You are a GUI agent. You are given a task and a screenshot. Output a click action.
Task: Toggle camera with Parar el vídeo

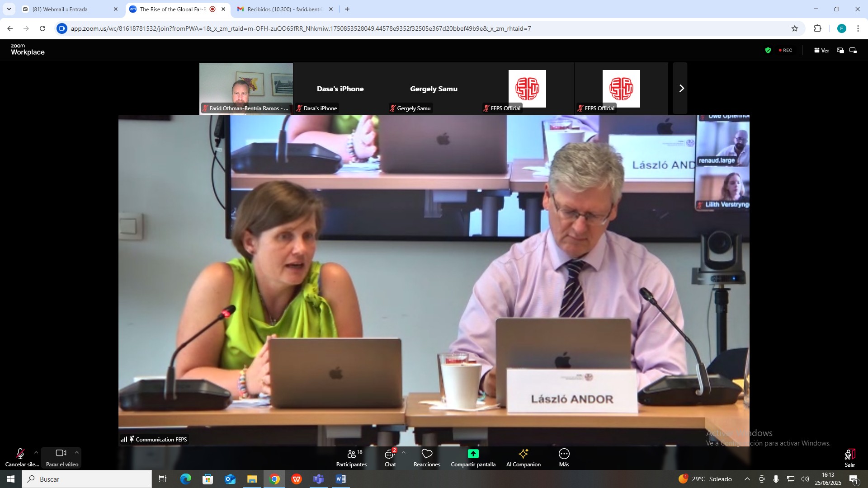(x=61, y=457)
